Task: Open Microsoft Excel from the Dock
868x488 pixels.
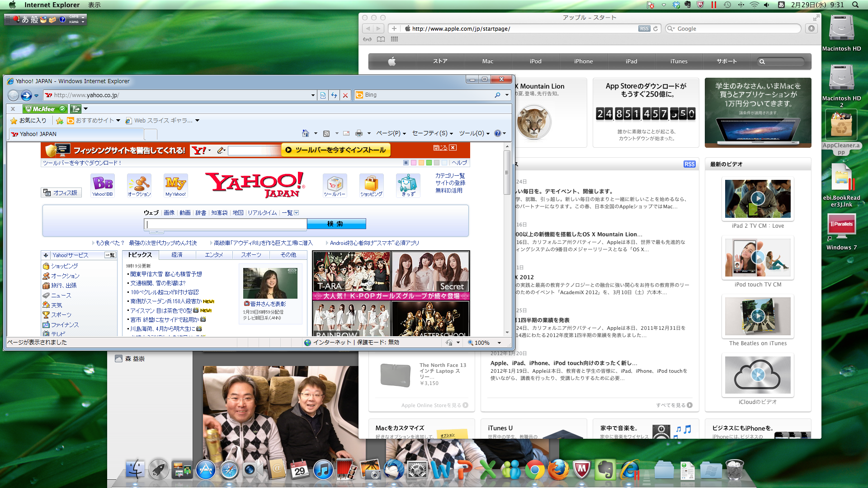Action: 488,470
